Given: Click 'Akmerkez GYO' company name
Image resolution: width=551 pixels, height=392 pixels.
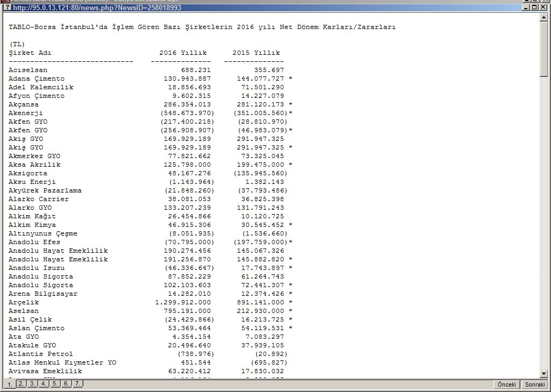Looking at the screenshot, I should click(x=34, y=156).
